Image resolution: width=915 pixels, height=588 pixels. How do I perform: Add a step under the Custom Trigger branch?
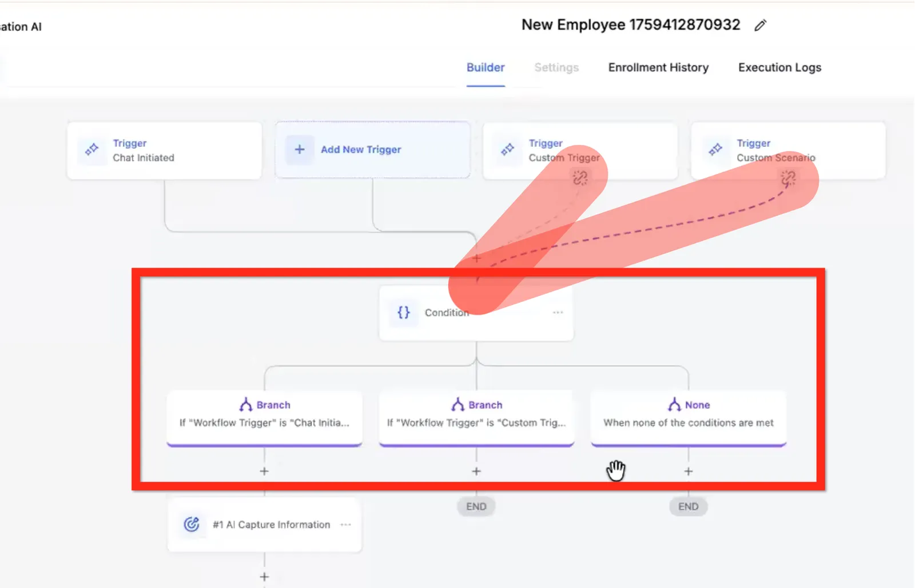pos(476,471)
